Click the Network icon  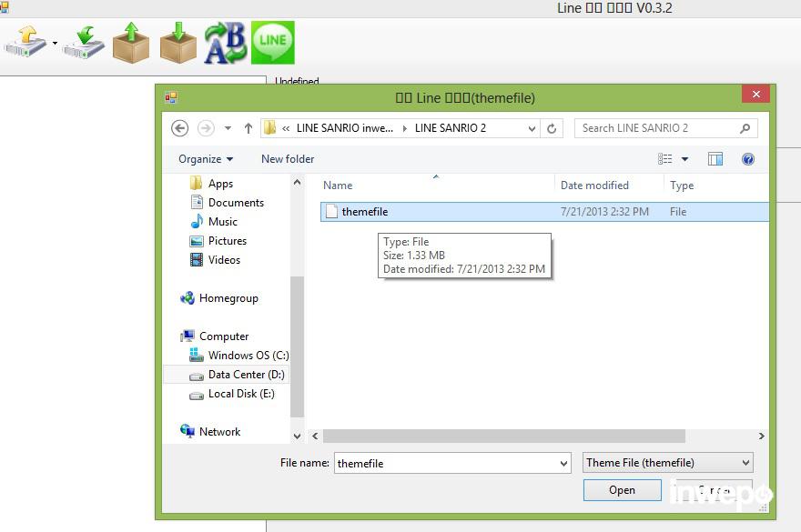click(188, 431)
